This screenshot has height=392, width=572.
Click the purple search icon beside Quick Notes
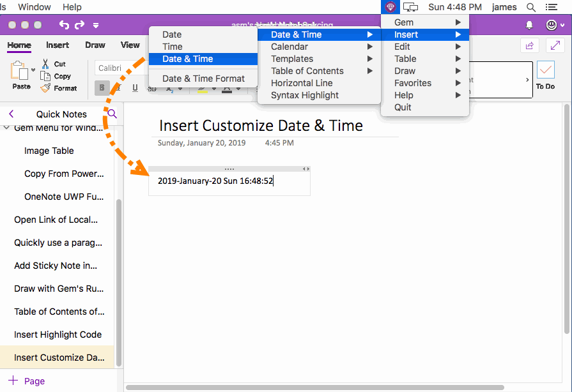pyautogui.click(x=112, y=114)
